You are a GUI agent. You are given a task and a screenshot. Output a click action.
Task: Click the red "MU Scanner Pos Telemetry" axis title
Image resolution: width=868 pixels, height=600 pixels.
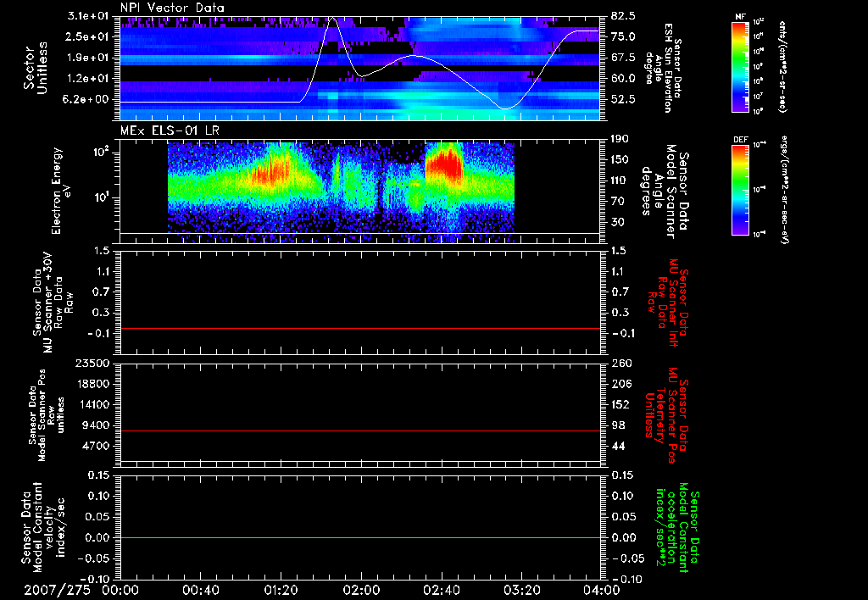tap(667, 415)
